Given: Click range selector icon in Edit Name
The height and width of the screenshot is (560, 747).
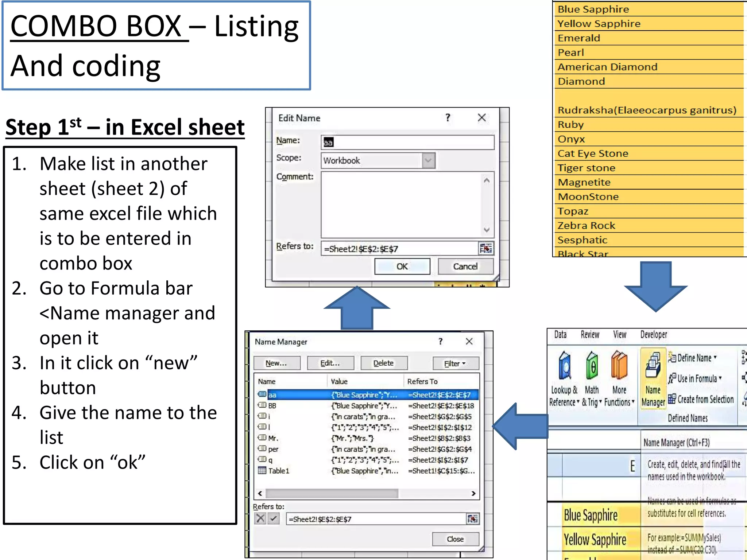Looking at the screenshot, I should 485,249.
